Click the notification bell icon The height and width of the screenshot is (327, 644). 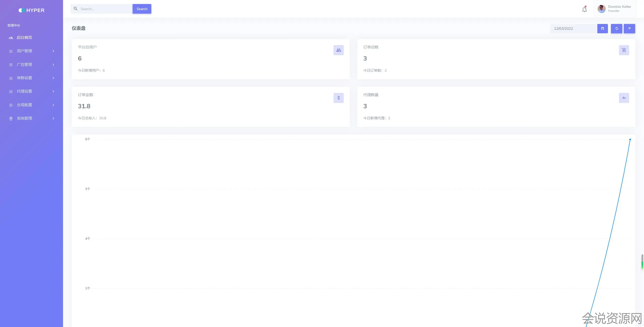click(x=584, y=9)
